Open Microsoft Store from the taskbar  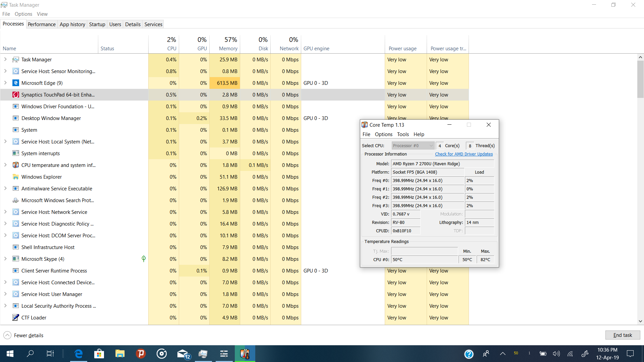pyautogui.click(x=99, y=354)
